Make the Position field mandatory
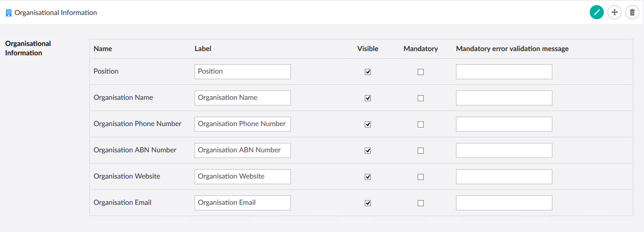644x232 pixels. coord(420,72)
